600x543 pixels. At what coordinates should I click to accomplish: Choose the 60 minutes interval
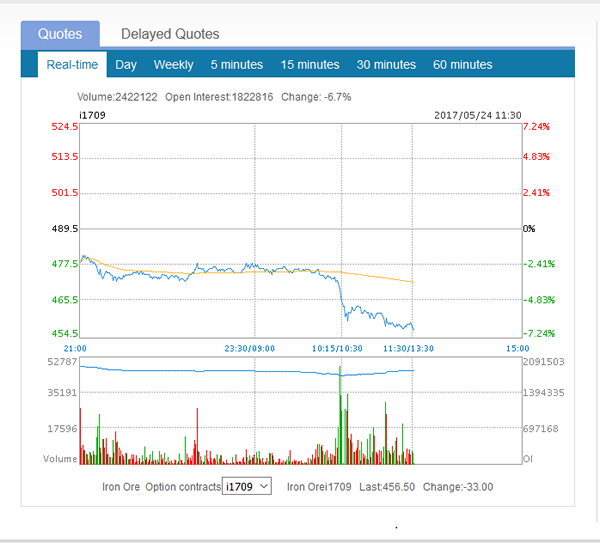coord(463,65)
